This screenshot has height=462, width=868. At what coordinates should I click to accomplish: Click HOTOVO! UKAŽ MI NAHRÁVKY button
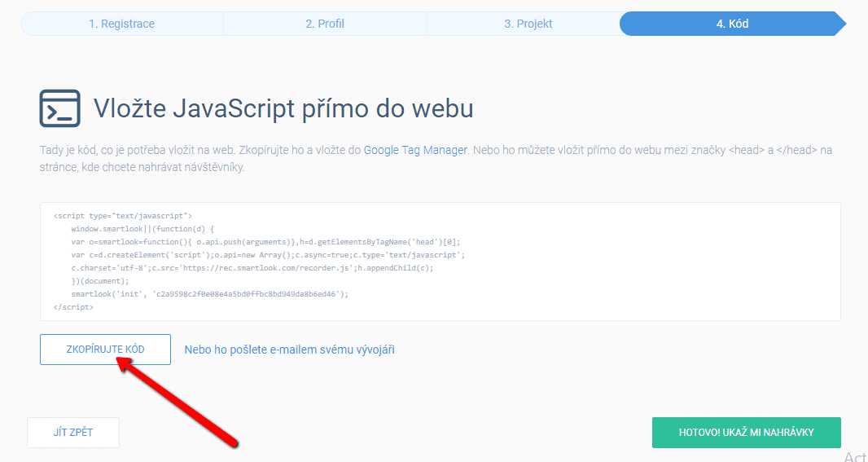click(746, 433)
